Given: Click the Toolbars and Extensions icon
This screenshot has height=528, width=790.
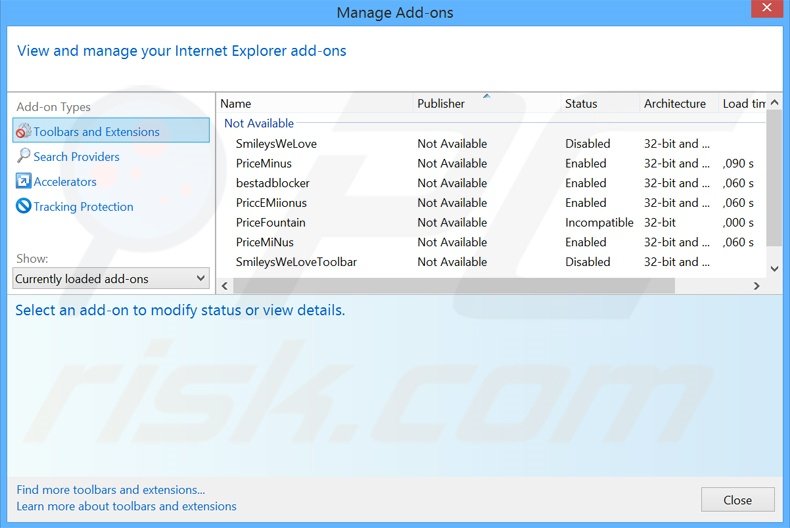Looking at the screenshot, I should [x=24, y=132].
